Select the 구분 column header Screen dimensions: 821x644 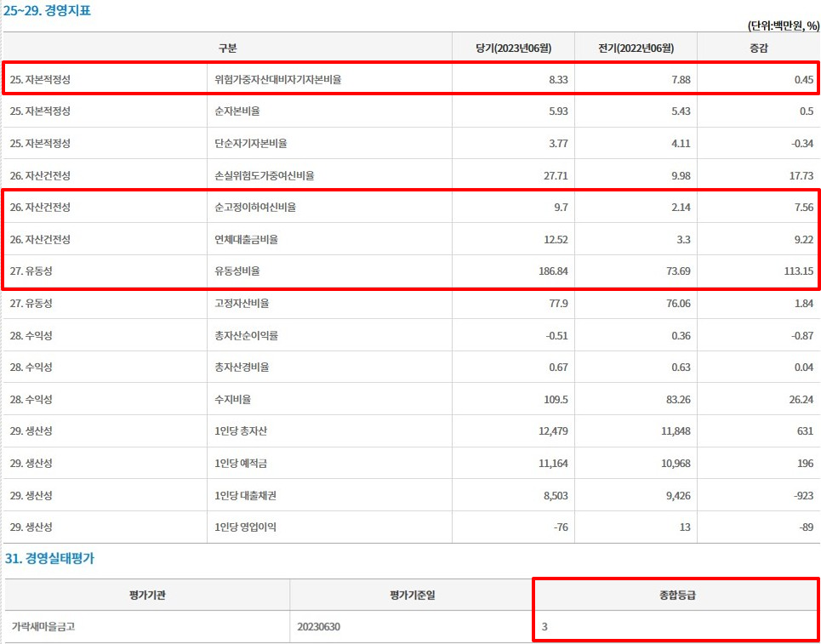click(225, 48)
